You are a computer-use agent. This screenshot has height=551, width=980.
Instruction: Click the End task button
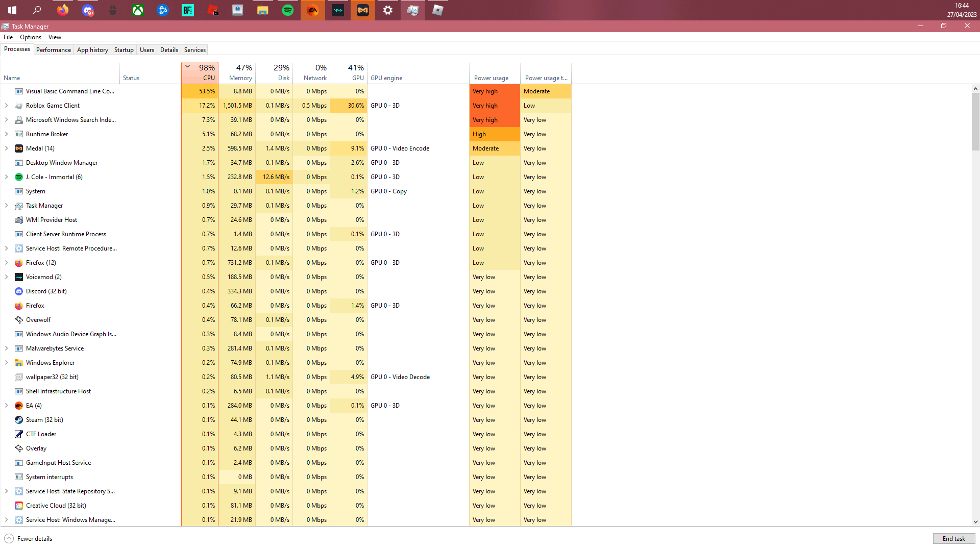click(953, 539)
